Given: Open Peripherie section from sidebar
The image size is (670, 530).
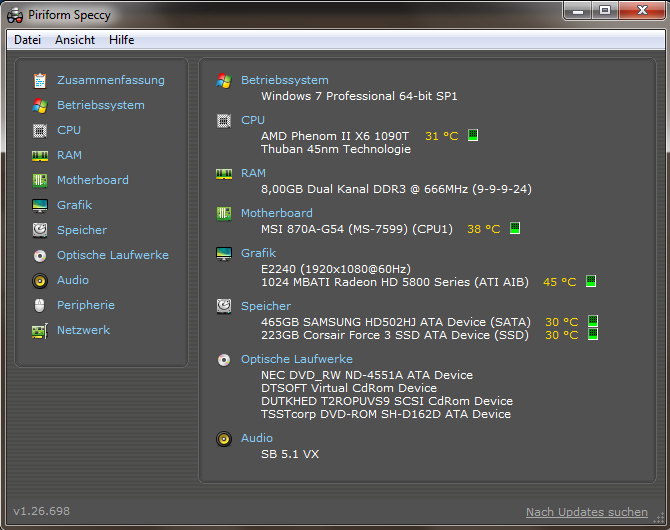Looking at the screenshot, I should coord(85,305).
